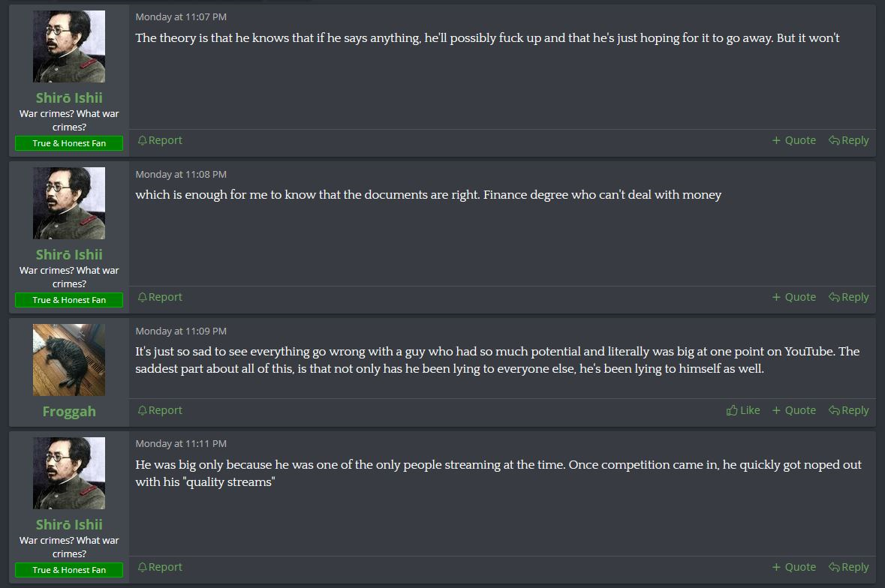Quote the 11:07 PM post
This screenshot has width=885, height=588.
(793, 140)
